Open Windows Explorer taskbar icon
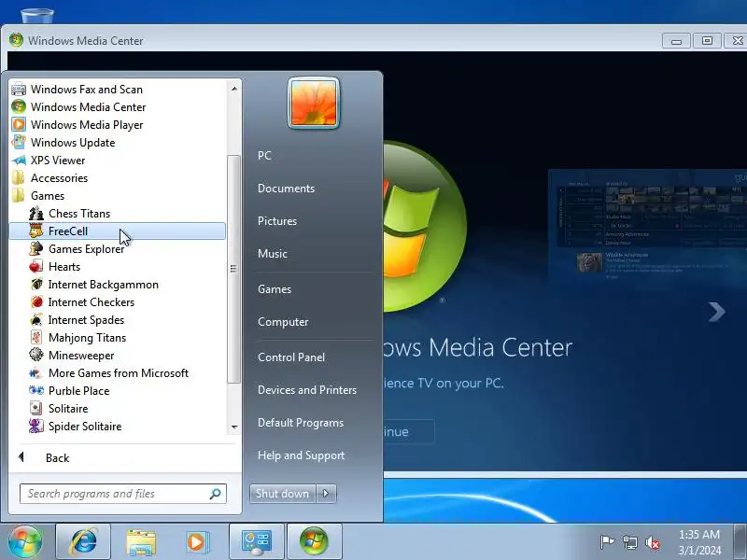The width and height of the screenshot is (747, 560). pos(141,541)
